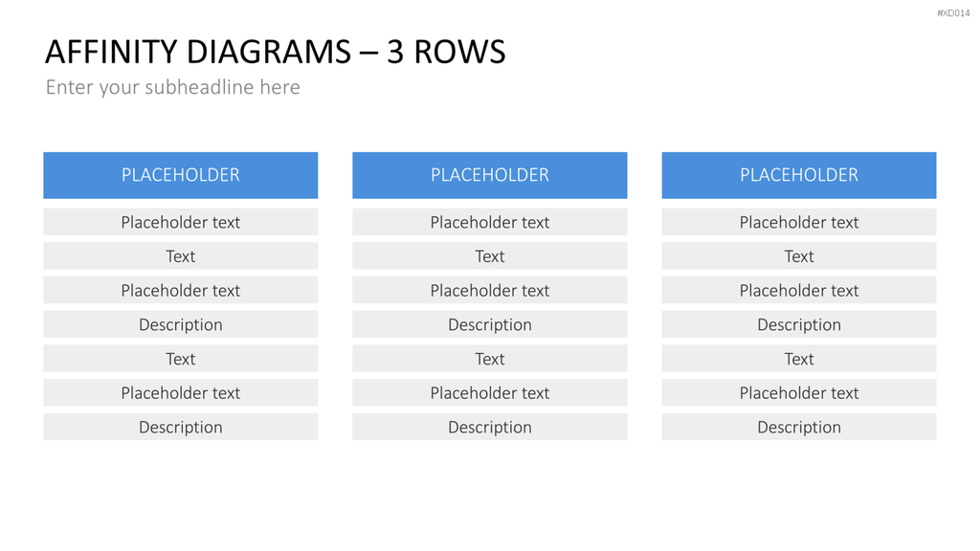This screenshot has width=980, height=551.
Task: Click the 'Enter your subheadline here' text
Action: click(172, 87)
